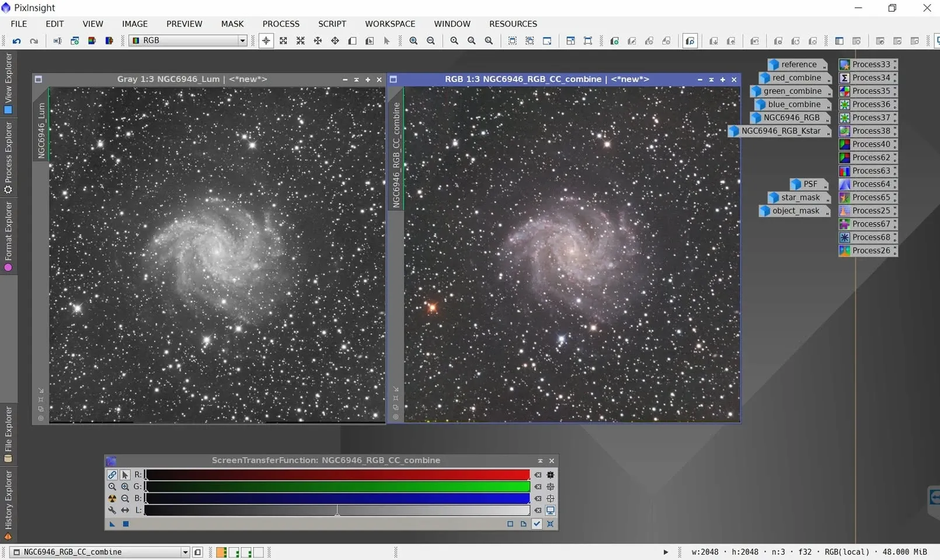The width and height of the screenshot is (940, 560).
Task: Reset the blue channel in ScreenTransferFunction
Action: (538, 498)
